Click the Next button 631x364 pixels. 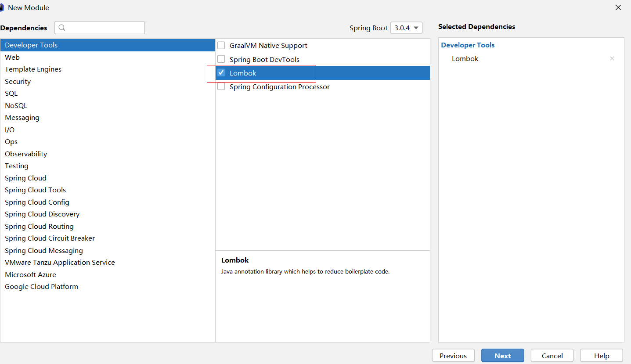click(503, 356)
